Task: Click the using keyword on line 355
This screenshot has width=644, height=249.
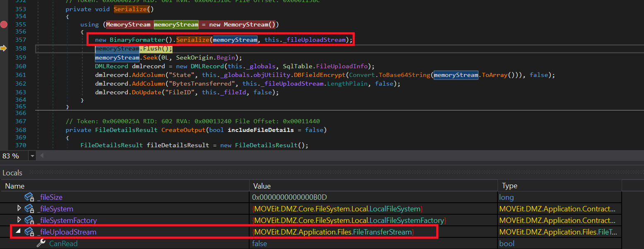Action: click(89, 24)
